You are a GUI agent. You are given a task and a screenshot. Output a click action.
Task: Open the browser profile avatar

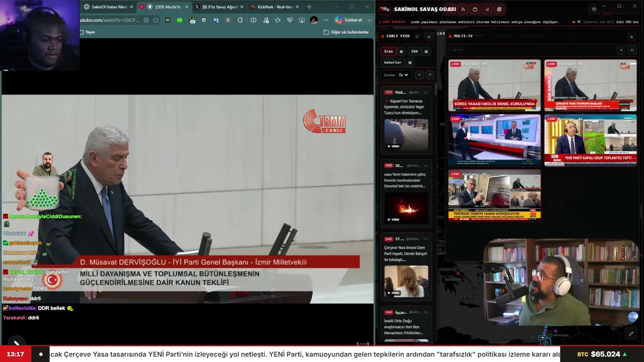(314, 20)
